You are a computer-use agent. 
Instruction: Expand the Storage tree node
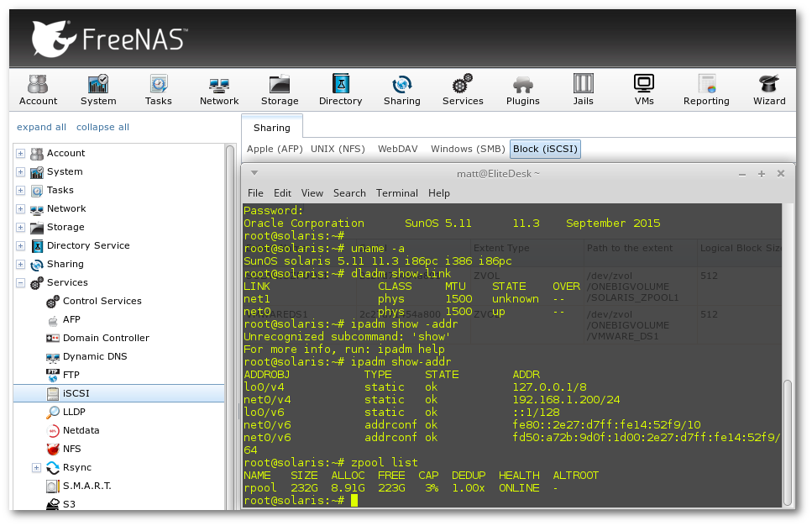click(21, 227)
